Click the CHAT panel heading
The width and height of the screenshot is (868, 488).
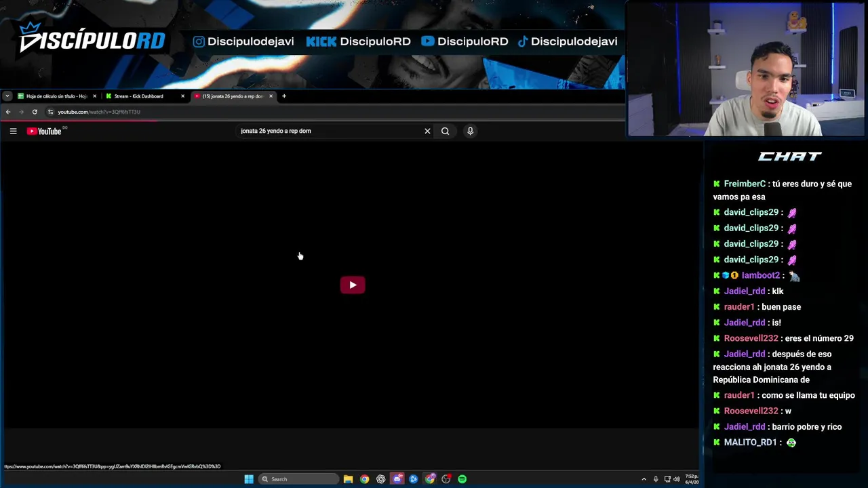789,157
